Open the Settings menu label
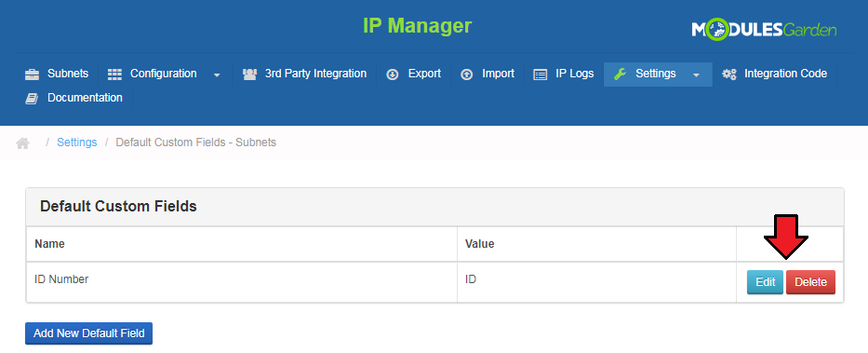The image size is (868, 353). point(656,74)
